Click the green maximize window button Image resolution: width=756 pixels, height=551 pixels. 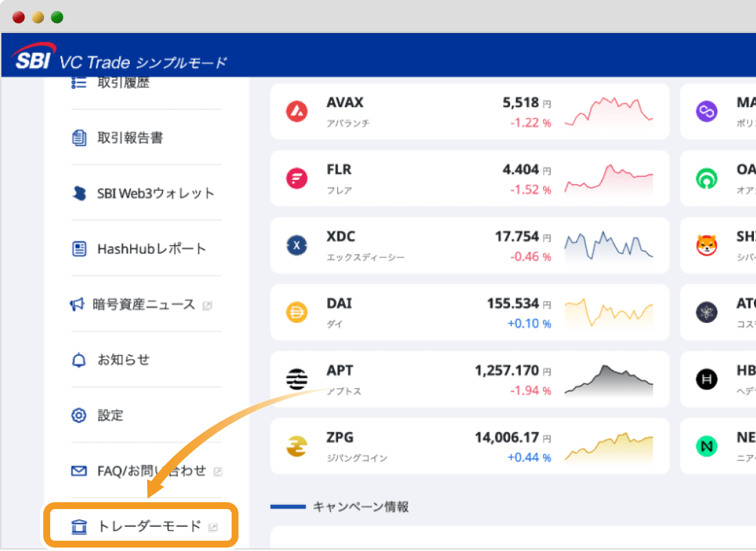coord(57,17)
